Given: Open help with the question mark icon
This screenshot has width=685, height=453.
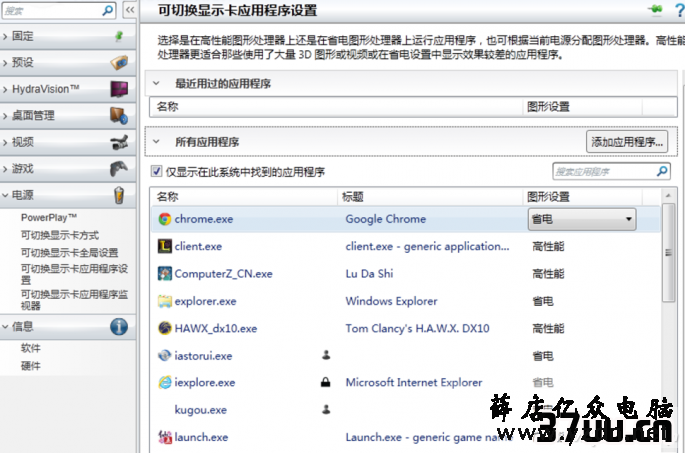Looking at the screenshot, I should tap(680, 10).
